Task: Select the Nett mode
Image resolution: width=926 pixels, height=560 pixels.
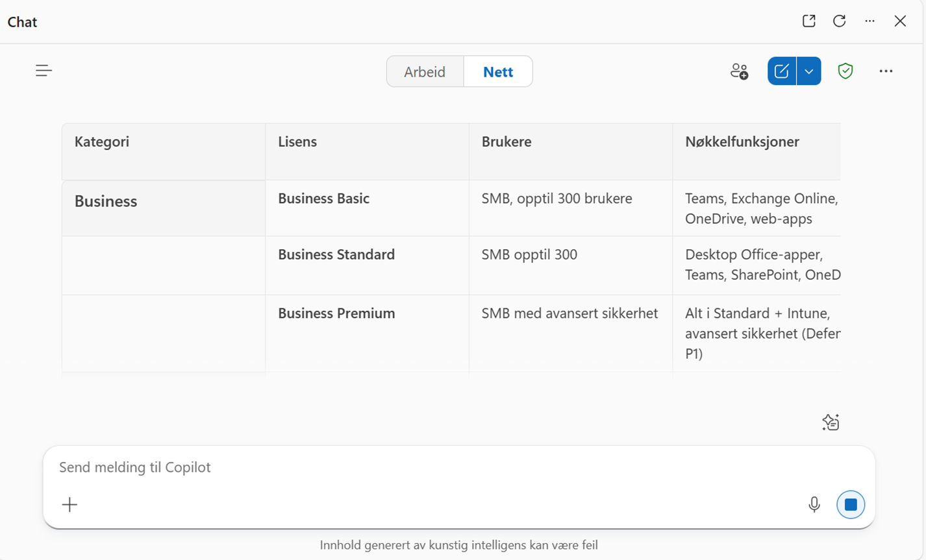Action: [x=498, y=72]
